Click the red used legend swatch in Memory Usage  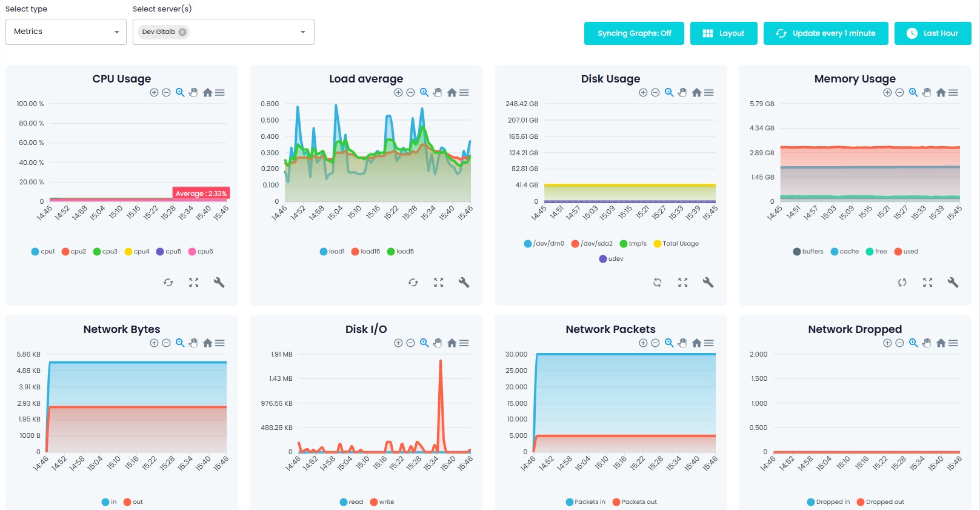(898, 252)
